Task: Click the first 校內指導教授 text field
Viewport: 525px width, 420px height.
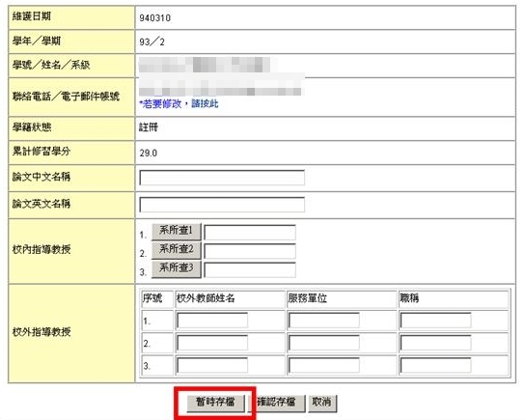Action: [250, 233]
